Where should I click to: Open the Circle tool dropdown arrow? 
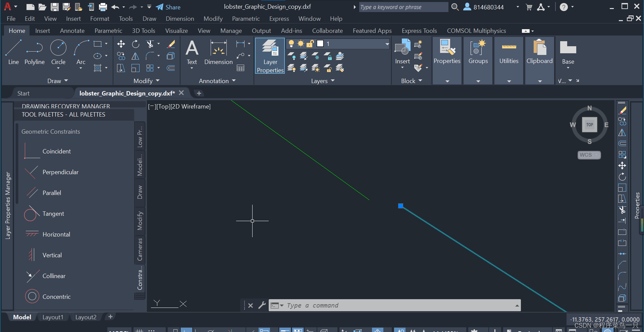58,68
